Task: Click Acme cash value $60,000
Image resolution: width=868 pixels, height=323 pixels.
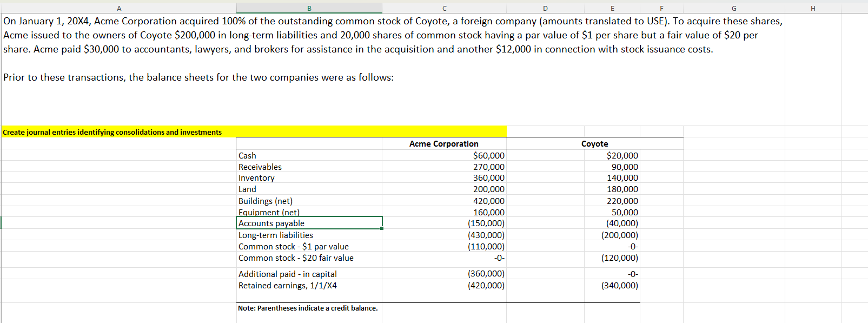Action: point(445,155)
